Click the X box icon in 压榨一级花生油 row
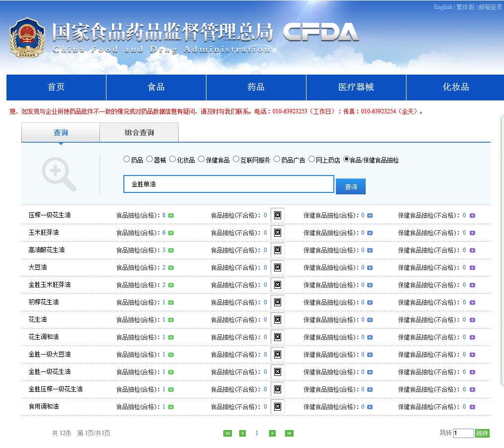 pos(278,215)
